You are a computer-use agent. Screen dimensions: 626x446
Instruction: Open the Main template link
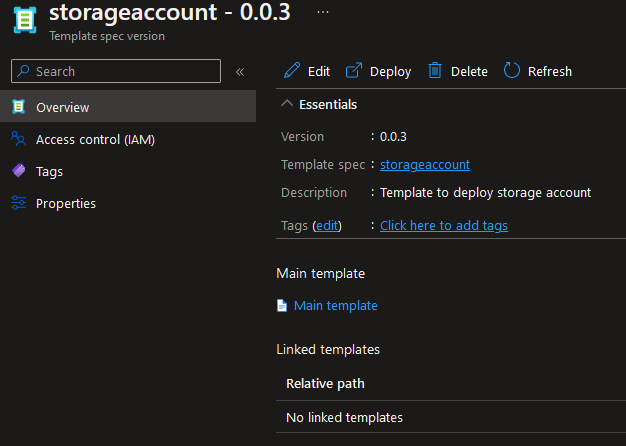pos(335,305)
